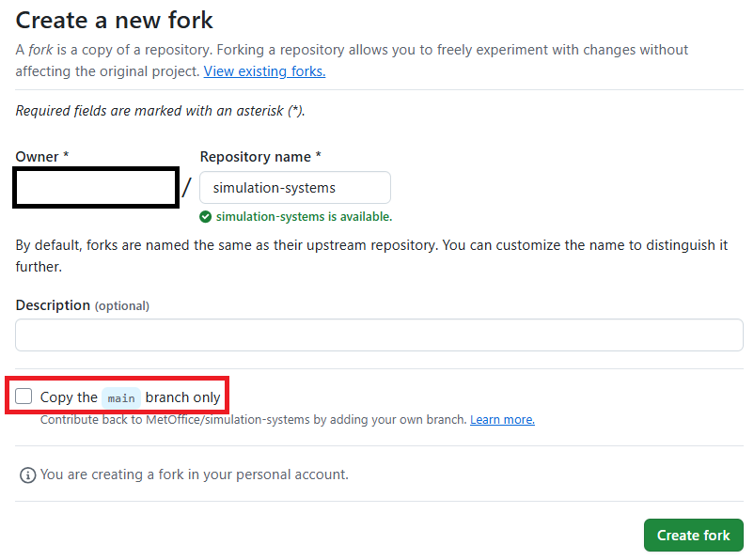
Task: Click the info circle icon near account notice
Action: tap(27, 474)
